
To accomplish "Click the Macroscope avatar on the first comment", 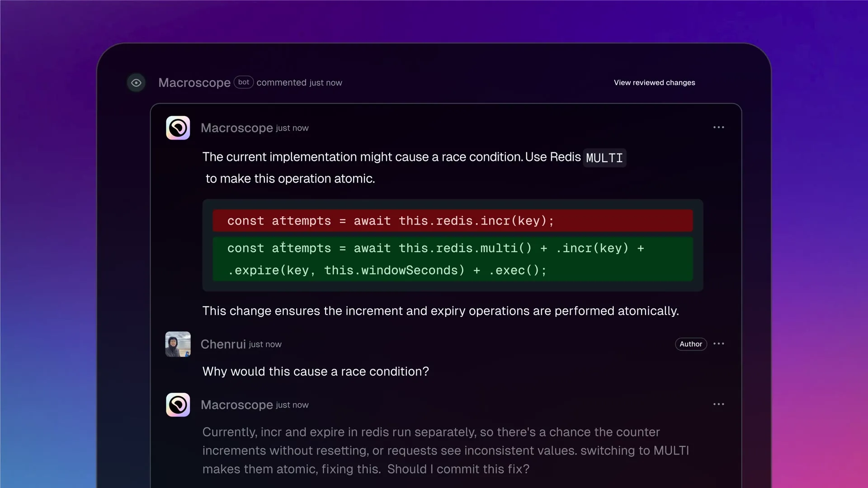I will coord(178,127).
